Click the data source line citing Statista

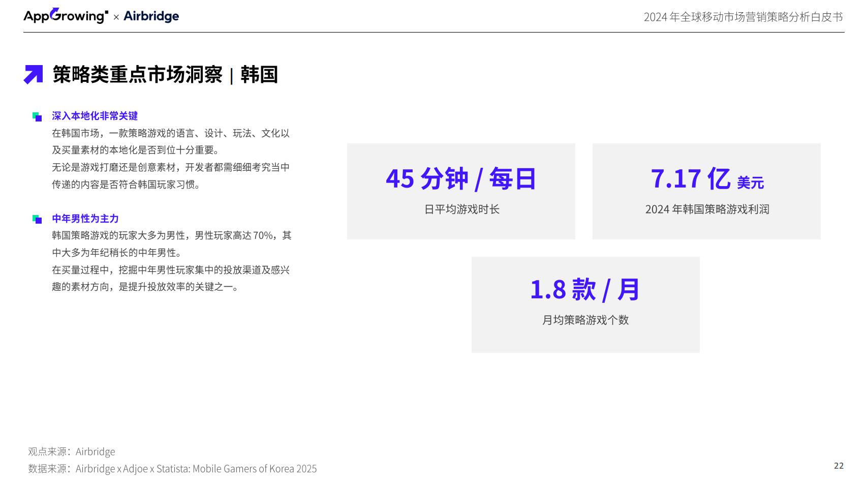[172, 469]
